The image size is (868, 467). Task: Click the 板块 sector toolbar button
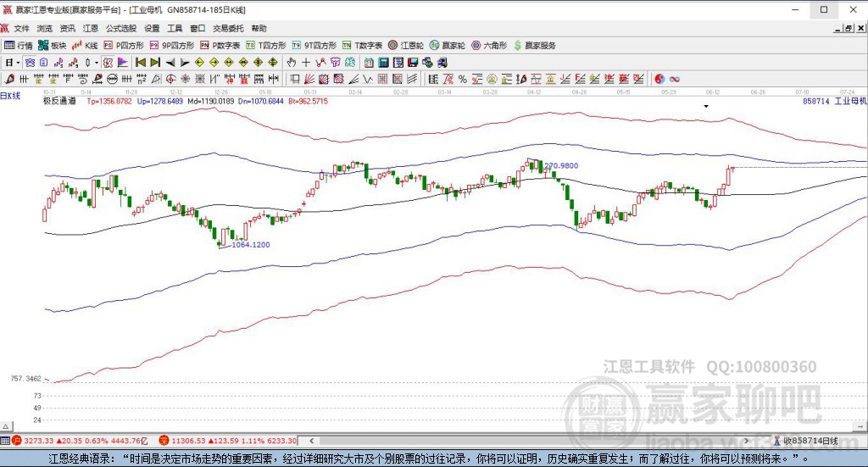point(52,46)
